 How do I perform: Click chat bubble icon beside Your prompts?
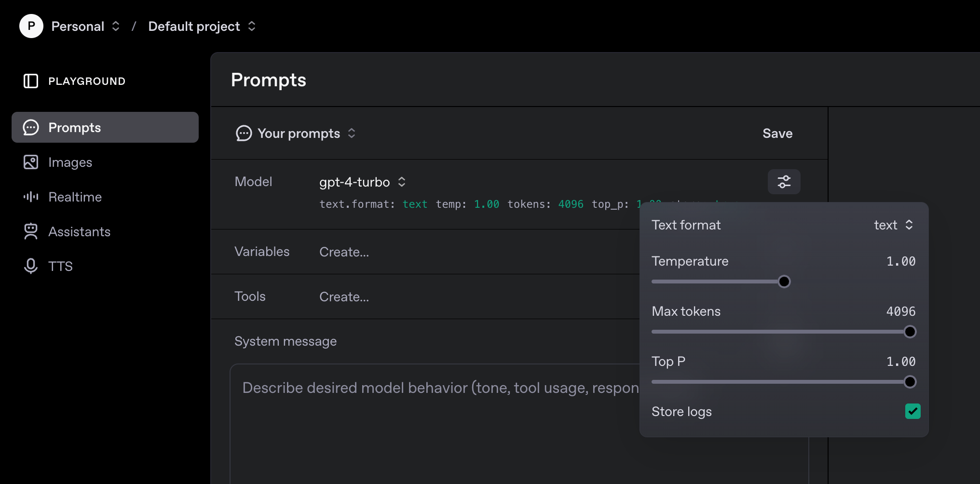(244, 133)
